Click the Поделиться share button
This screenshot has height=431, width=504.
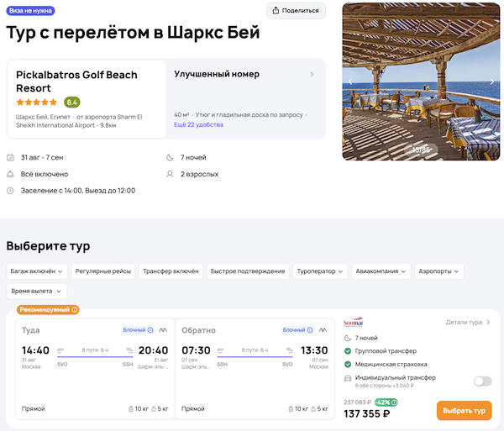point(297,11)
